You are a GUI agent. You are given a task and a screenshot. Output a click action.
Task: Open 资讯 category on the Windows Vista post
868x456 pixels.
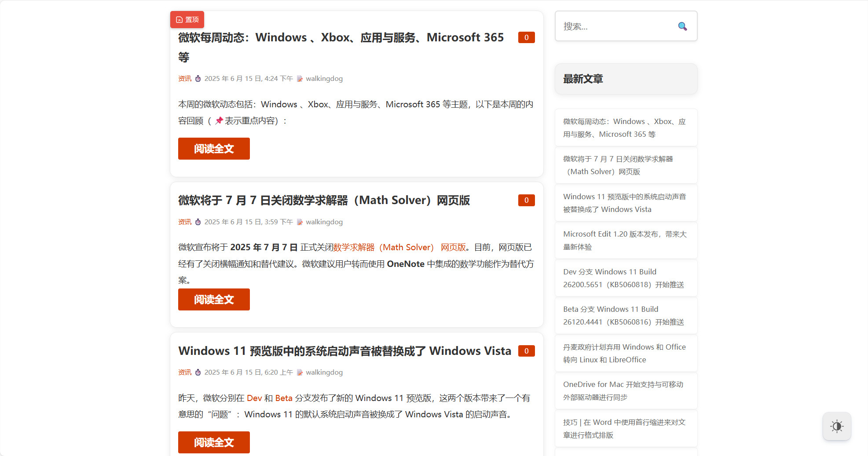[185, 372]
